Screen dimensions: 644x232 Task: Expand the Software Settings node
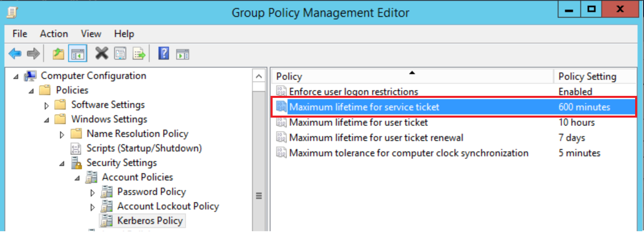click(x=46, y=106)
